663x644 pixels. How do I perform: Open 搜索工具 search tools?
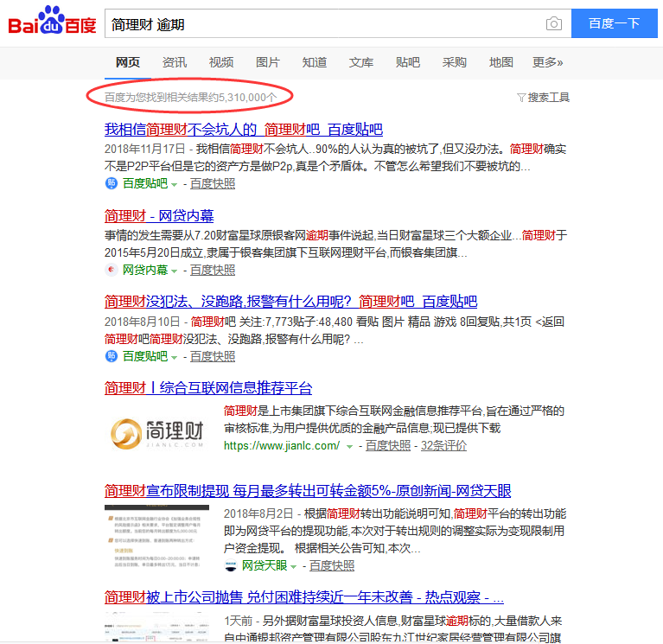548,98
